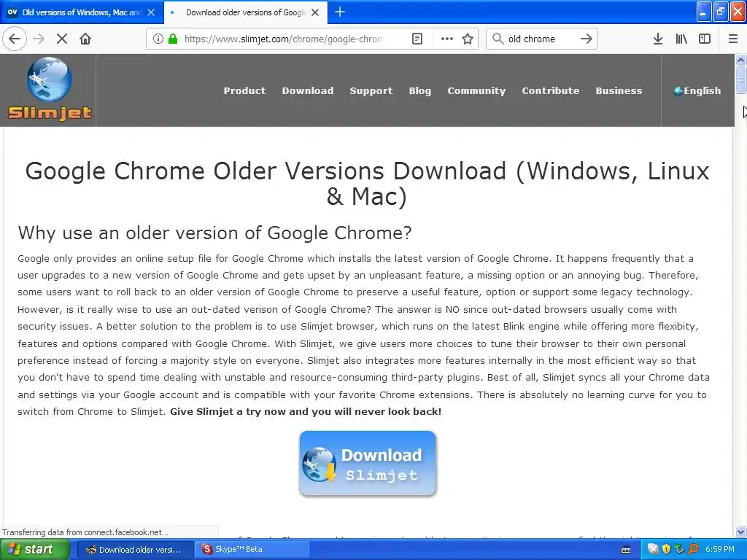Go to the Blog section
The height and width of the screenshot is (560, 747).
419,90
